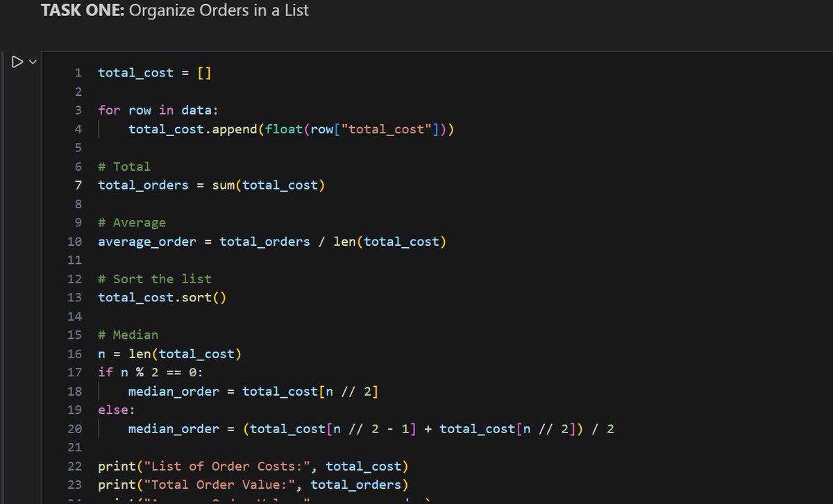Click the comment '# Average'

132,223
